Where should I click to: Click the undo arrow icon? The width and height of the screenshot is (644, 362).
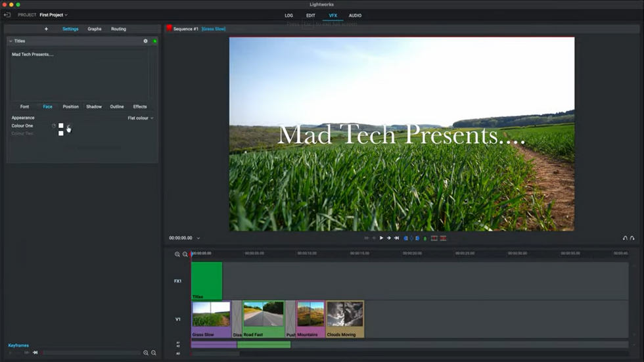[x=625, y=238]
